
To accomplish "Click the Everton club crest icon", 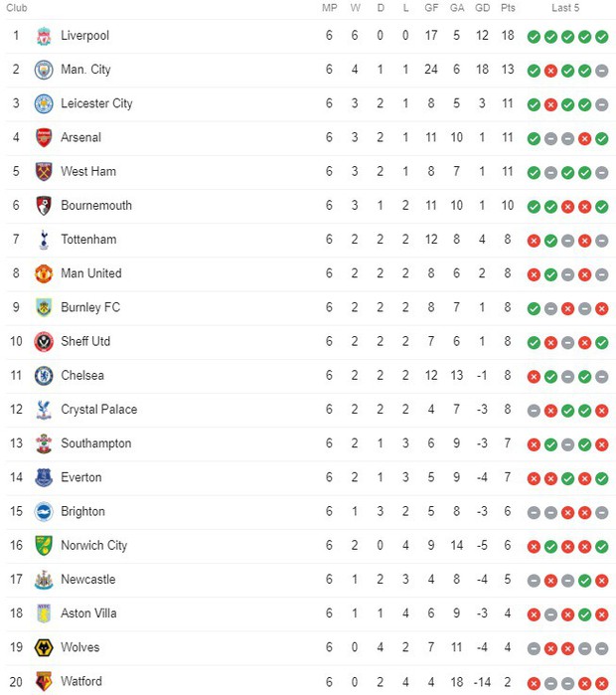I will [x=44, y=478].
